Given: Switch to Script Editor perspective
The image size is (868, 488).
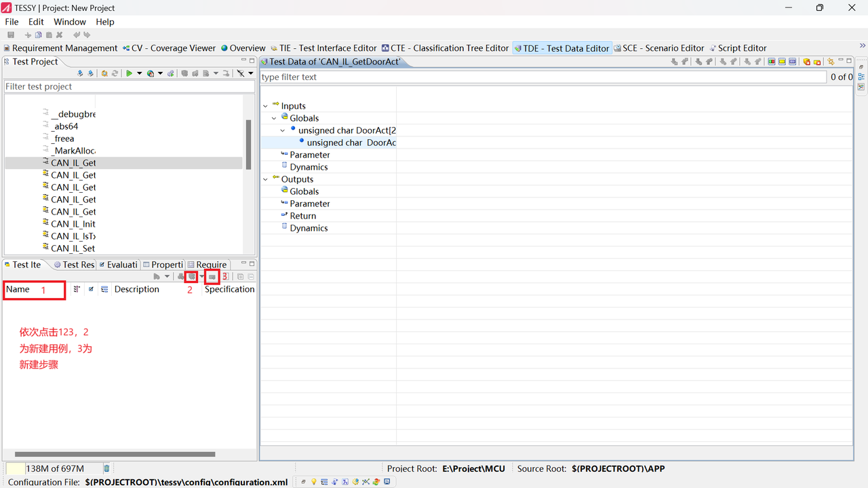Looking at the screenshot, I should [x=738, y=48].
